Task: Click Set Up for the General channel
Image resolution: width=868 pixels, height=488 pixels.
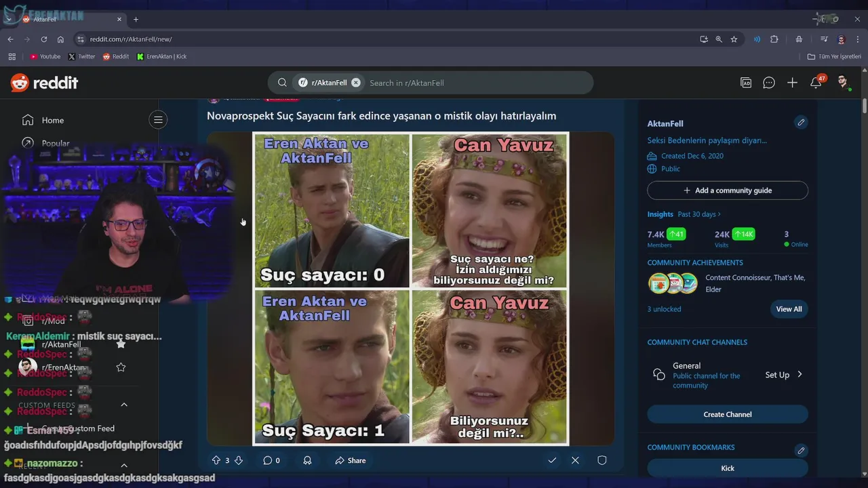Action: coord(777,375)
